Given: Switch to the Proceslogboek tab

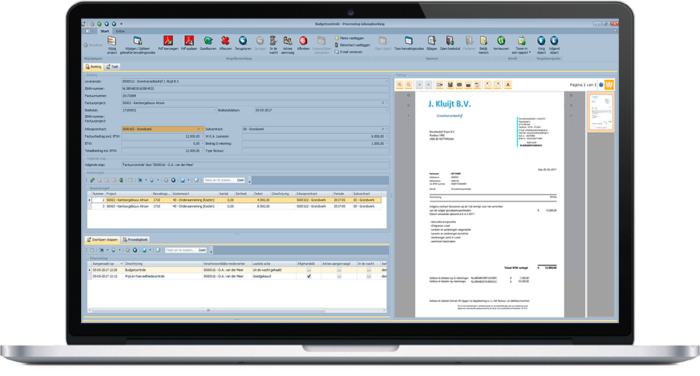Looking at the screenshot, I should (135, 240).
